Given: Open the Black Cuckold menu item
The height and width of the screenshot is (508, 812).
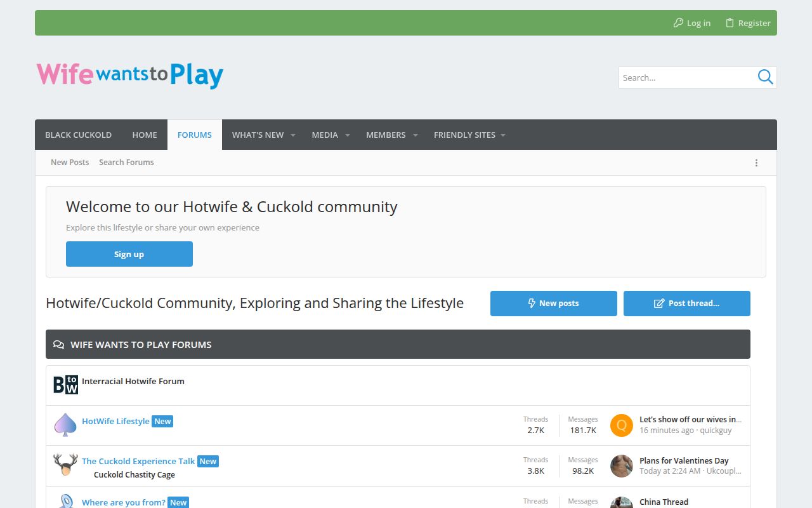Looking at the screenshot, I should tap(78, 135).
